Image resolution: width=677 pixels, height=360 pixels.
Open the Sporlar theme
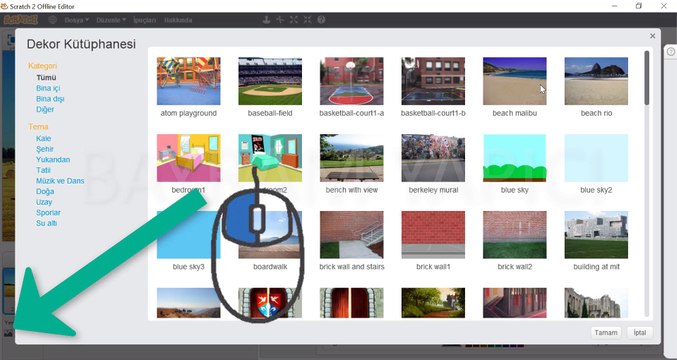48,212
